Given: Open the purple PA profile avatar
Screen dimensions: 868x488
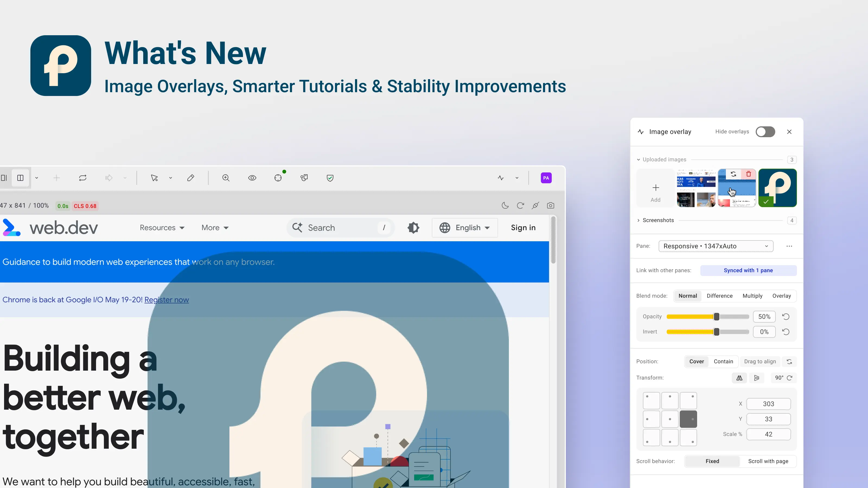Looking at the screenshot, I should (546, 178).
